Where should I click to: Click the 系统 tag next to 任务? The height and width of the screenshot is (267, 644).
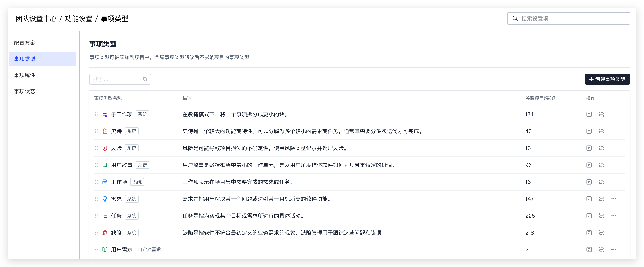132,216
